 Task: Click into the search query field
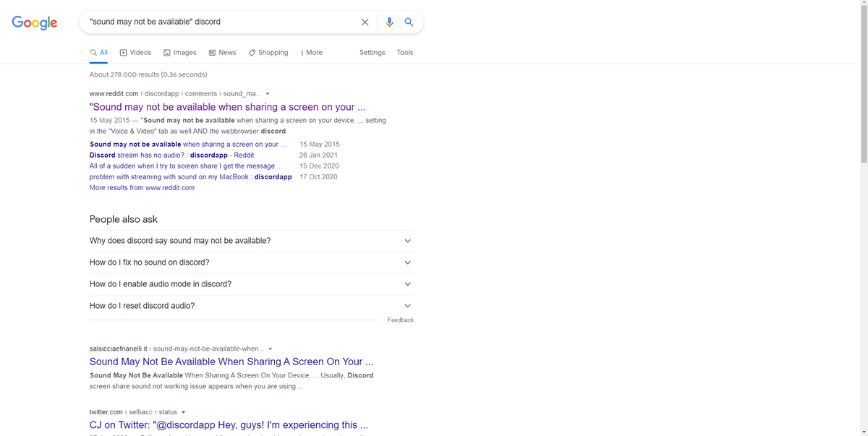coord(221,22)
